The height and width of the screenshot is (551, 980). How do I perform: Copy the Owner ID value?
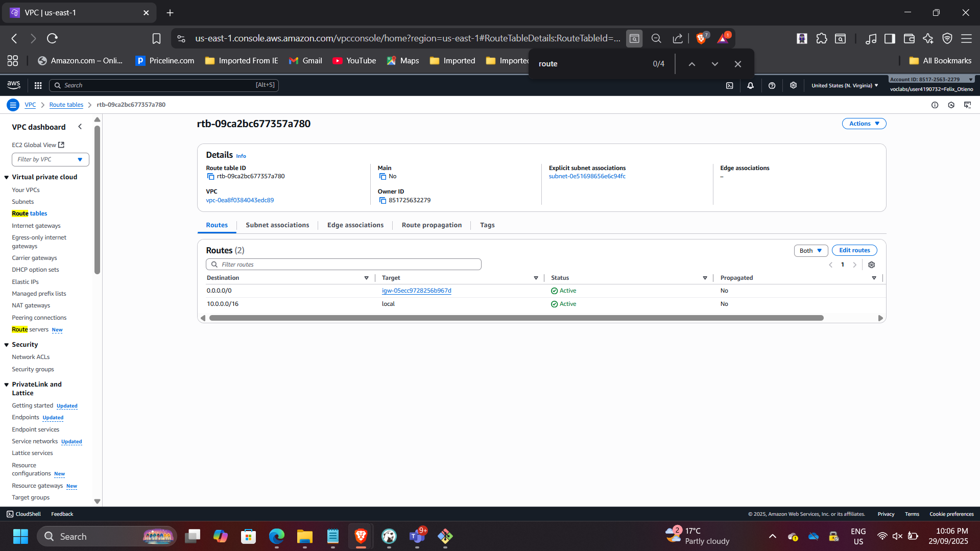click(383, 201)
